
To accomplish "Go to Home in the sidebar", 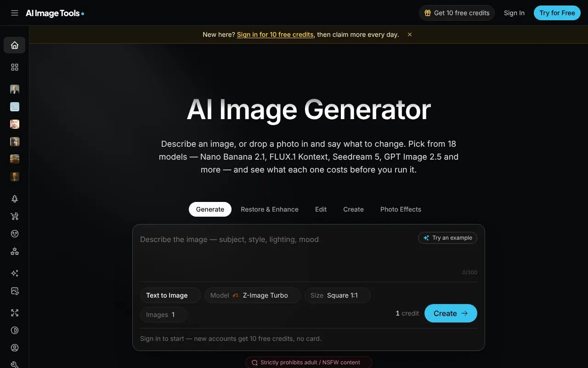I will [15, 45].
